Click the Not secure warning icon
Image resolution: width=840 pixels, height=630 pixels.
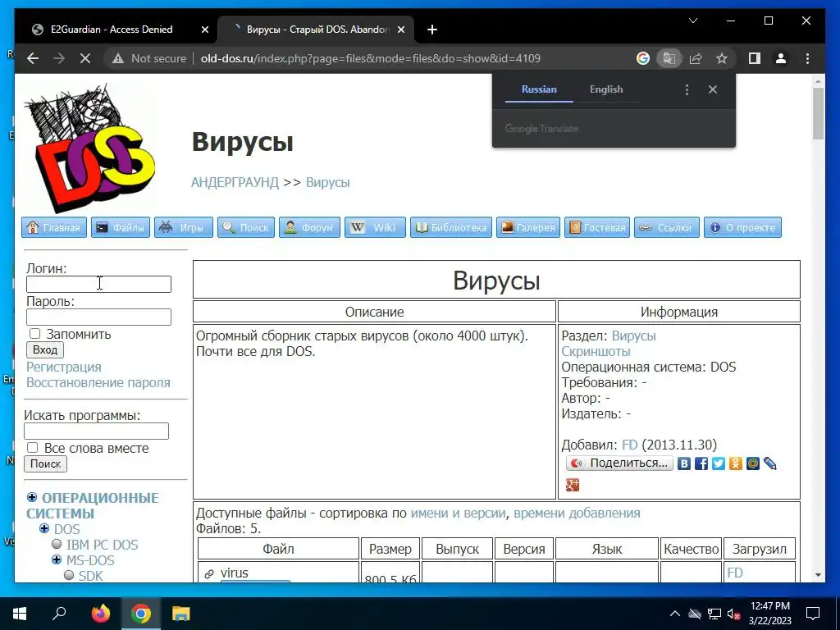point(118,59)
